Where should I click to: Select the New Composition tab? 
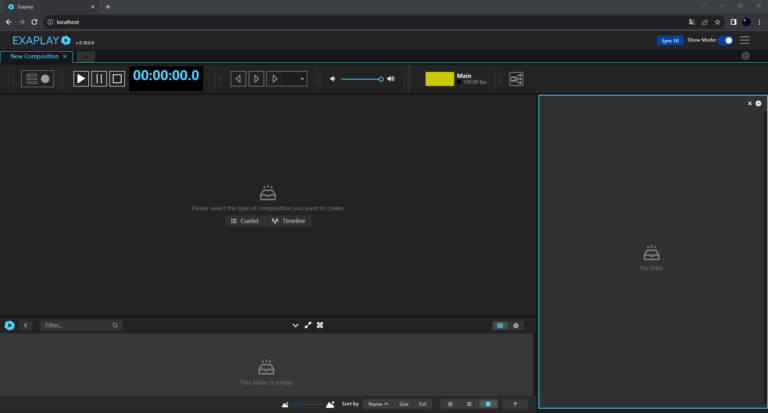[34, 56]
